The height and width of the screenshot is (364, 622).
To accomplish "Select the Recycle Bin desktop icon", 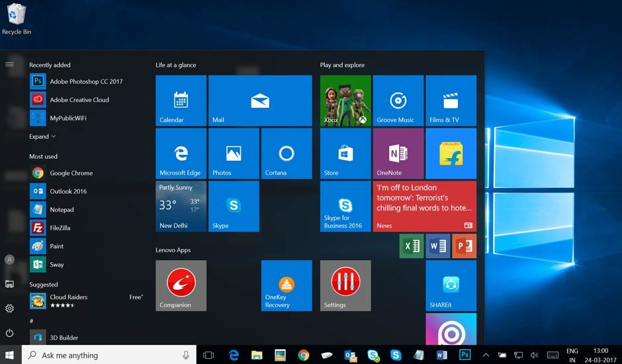I will pos(17,19).
